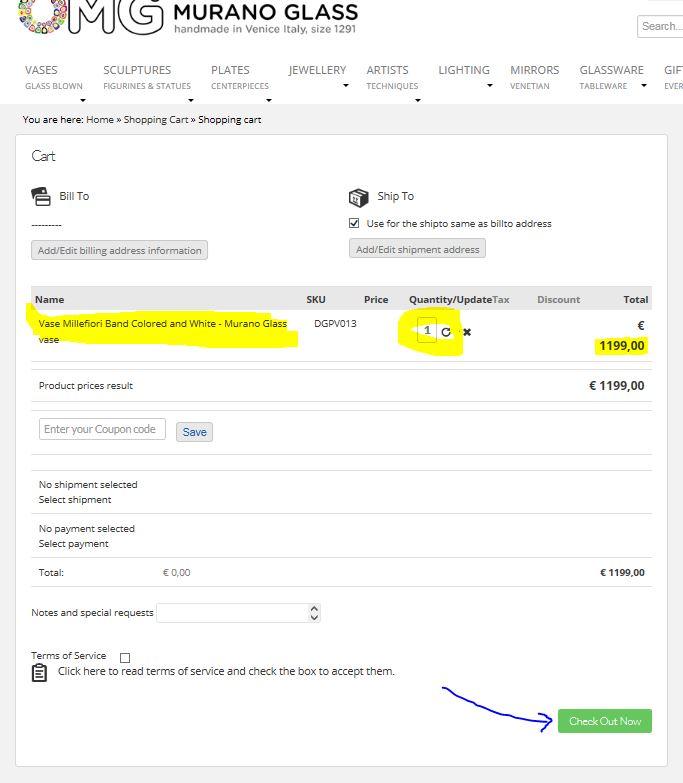Open the Sculptures dropdown menu

pos(147,77)
